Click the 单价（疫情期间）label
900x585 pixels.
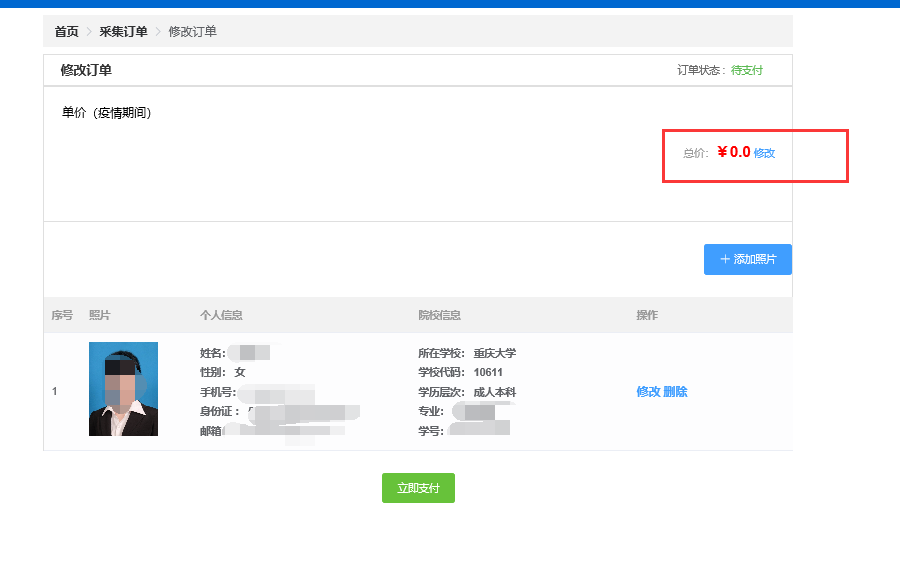[107, 113]
